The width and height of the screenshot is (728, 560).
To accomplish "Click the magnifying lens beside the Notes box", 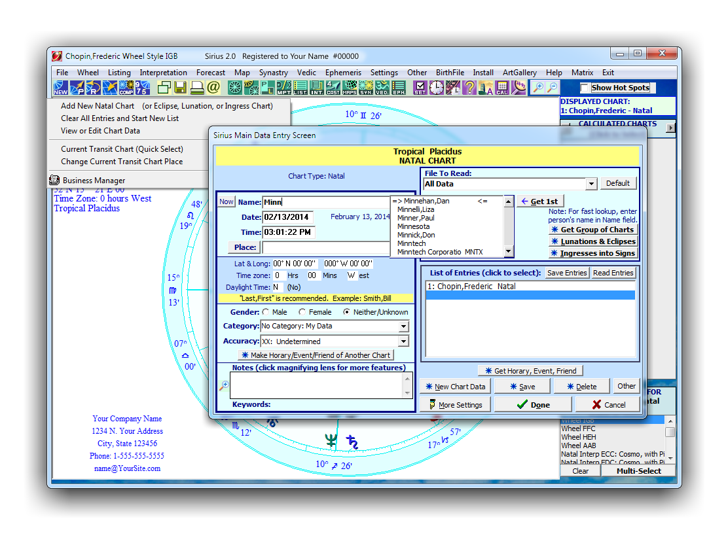I will (x=224, y=385).
